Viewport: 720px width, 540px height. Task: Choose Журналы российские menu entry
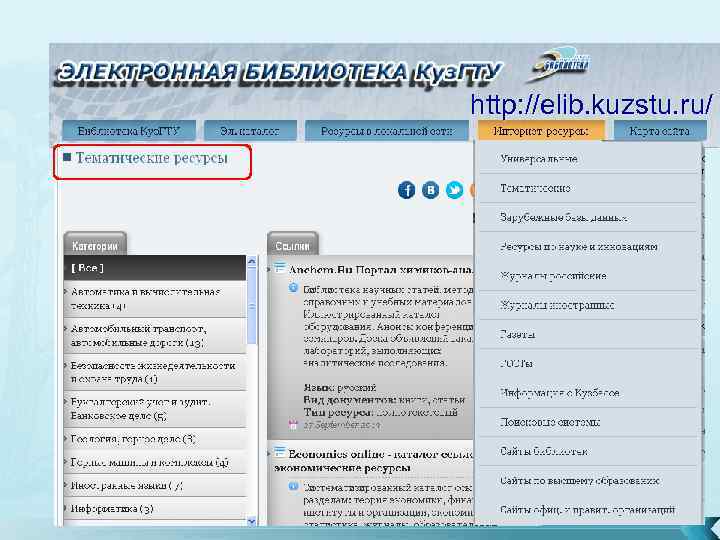(x=588, y=276)
